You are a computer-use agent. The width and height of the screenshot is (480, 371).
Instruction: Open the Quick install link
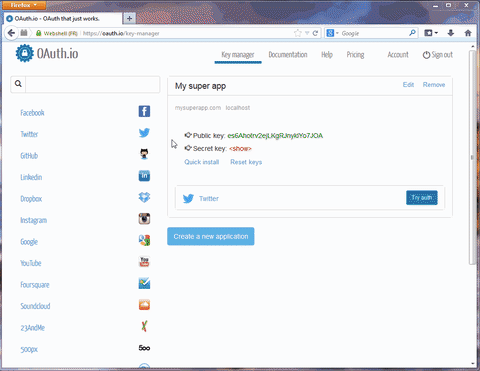click(x=201, y=162)
